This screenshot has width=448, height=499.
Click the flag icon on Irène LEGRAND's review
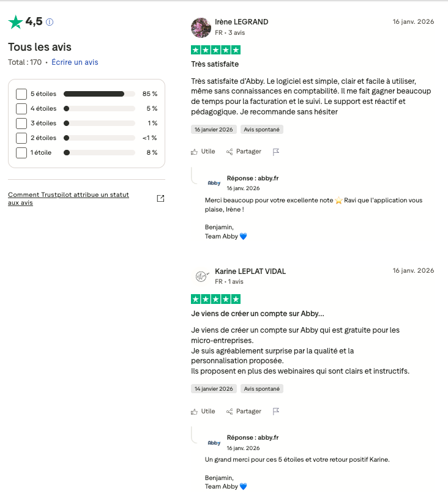pos(276,152)
